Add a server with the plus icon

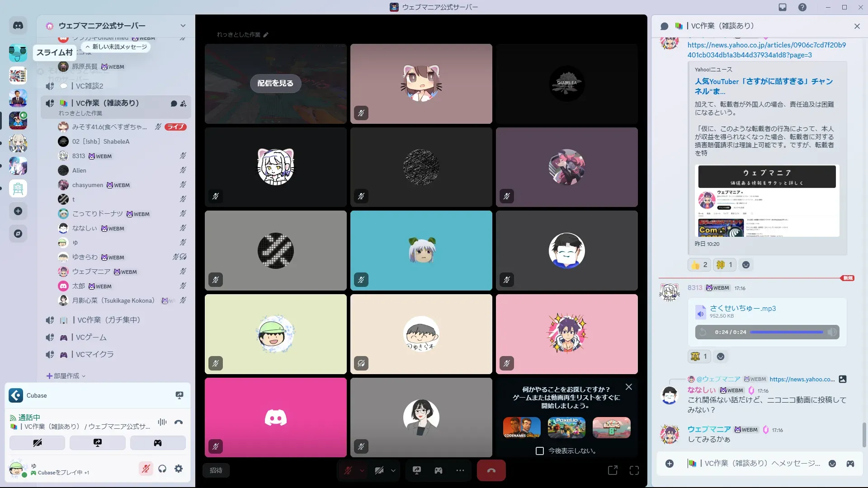coord(18,211)
